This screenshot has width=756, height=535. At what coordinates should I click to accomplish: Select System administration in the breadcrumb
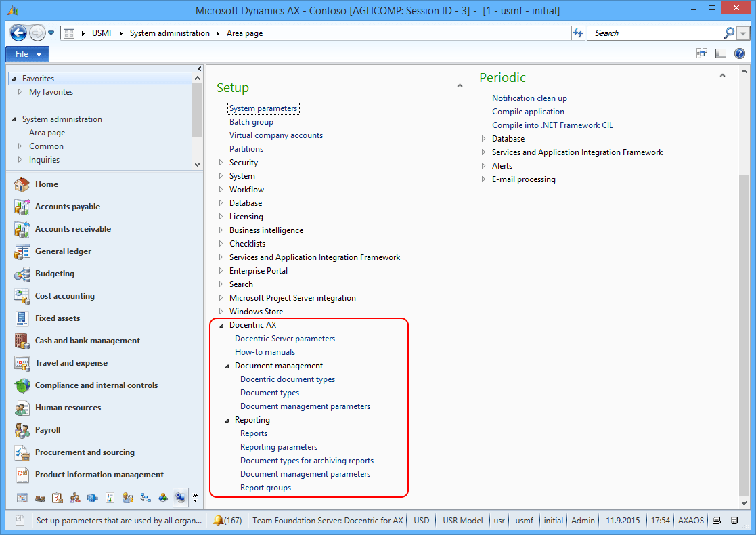click(x=169, y=33)
